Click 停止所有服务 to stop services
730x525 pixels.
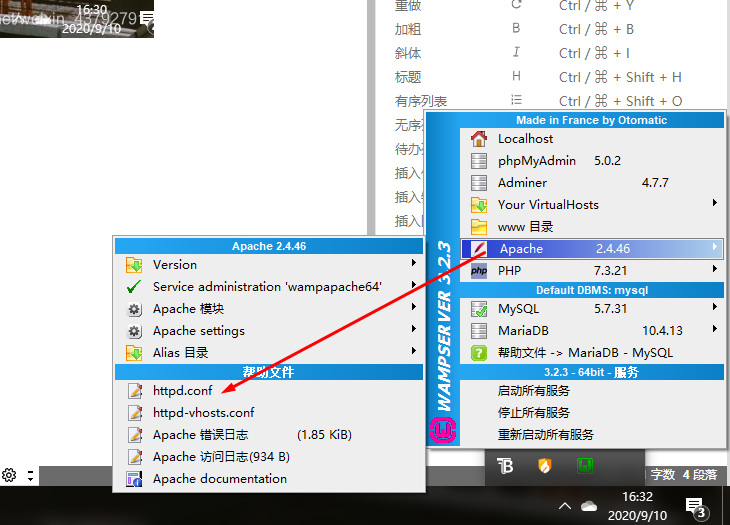[x=592, y=413]
